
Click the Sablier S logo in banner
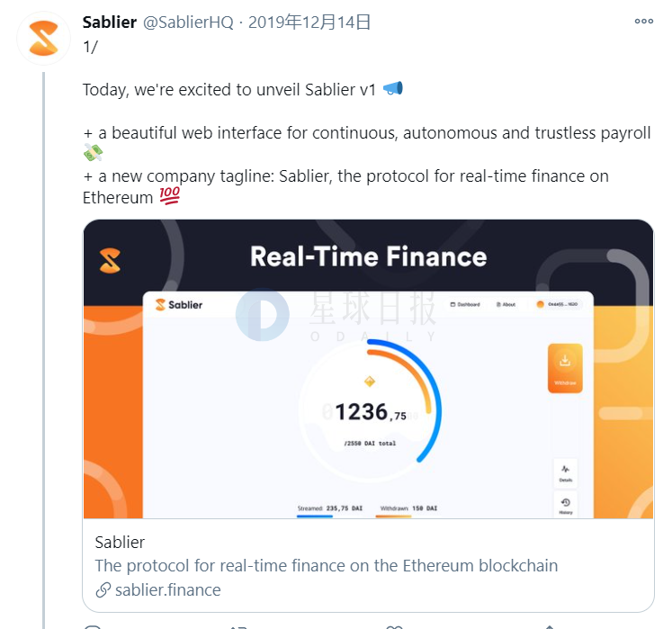point(110,260)
